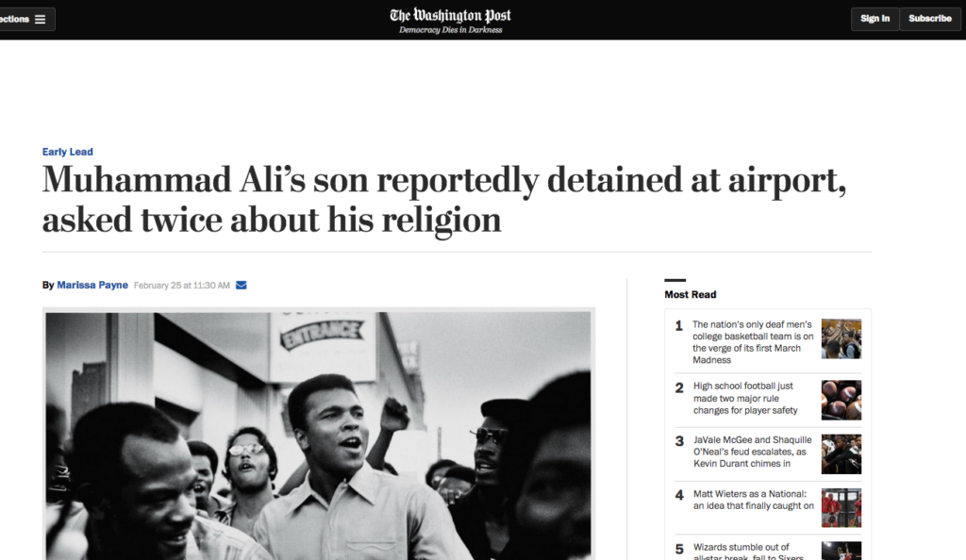Click the Subscribe button
The height and width of the screenshot is (560, 966).
[929, 19]
